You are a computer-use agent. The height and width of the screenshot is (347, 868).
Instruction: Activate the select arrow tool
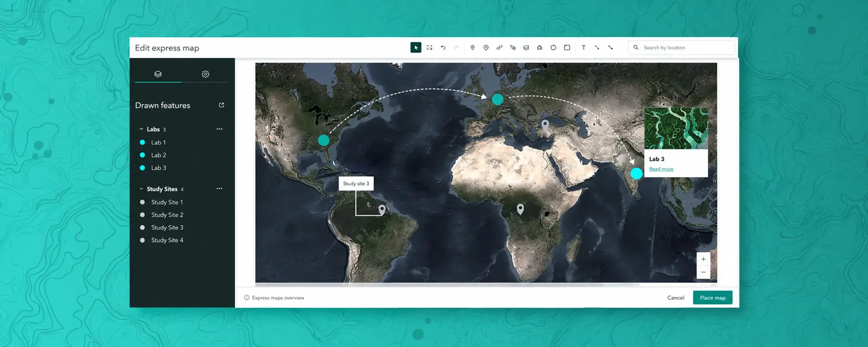point(416,48)
